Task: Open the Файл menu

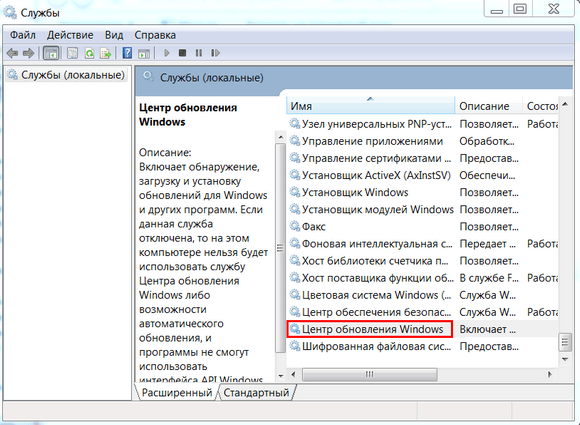Action: [x=23, y=35]
